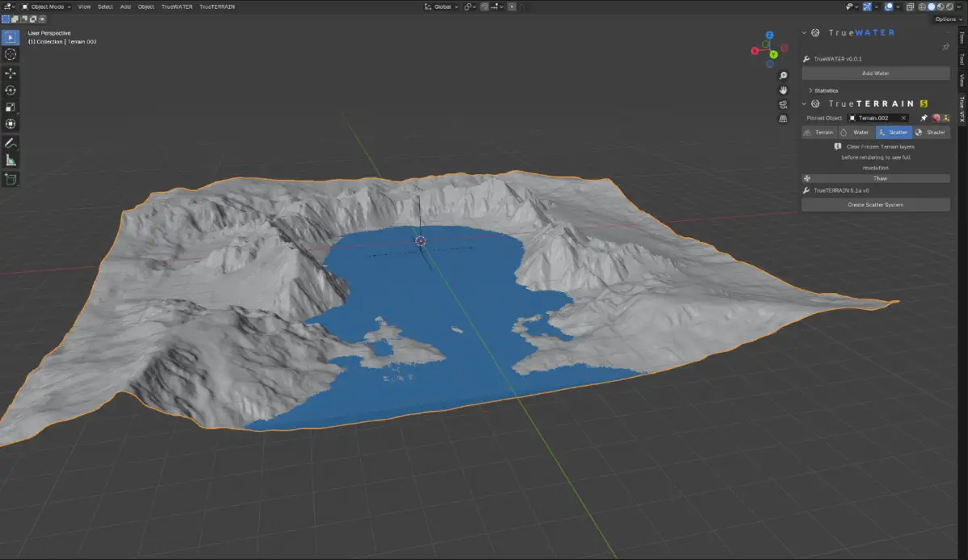Screen dimensions: 968x560
Task: Toggle camera view with the viewport camera icon
Action: (783, 104)
